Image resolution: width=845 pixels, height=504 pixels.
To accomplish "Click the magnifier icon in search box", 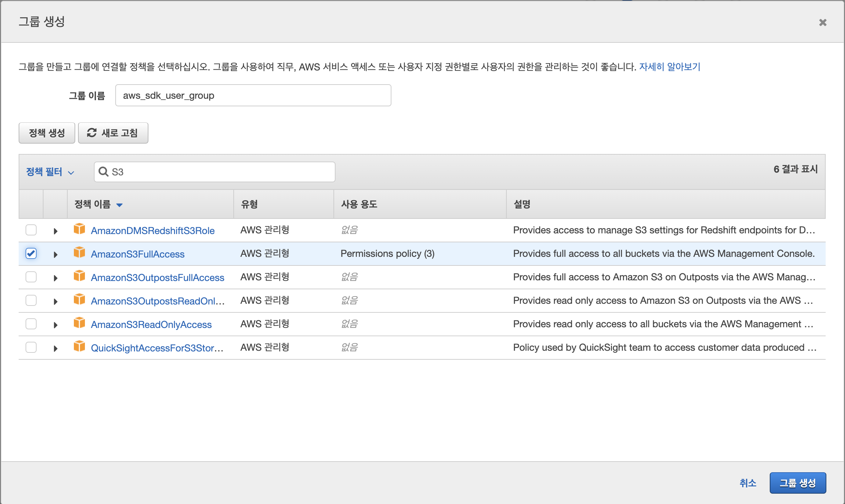I will click(103, 172).
